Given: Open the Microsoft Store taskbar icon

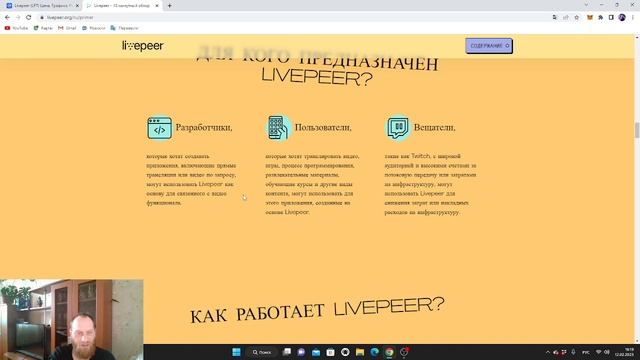Looking at the screenshot, I should 330,352.
